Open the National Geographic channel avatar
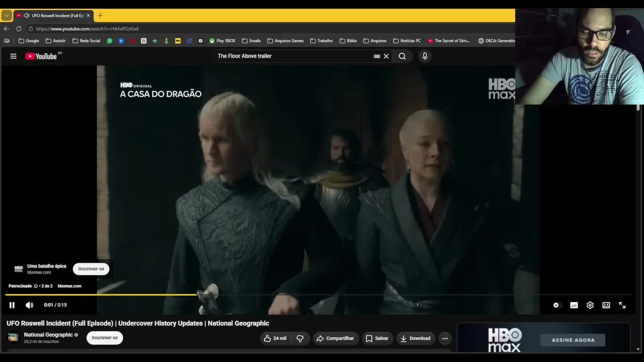The height and width of the screenshot is (362, 644). coord(13,337)
